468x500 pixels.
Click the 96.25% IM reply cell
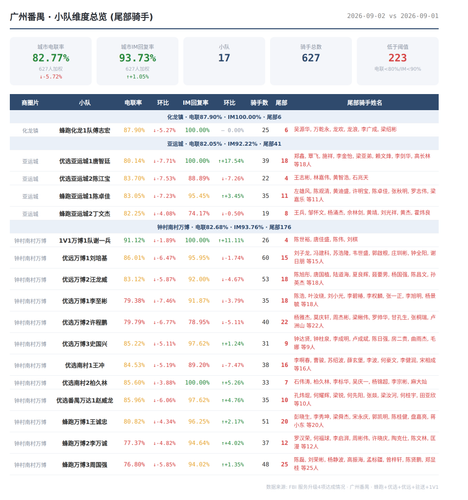[x=199, y=422]
